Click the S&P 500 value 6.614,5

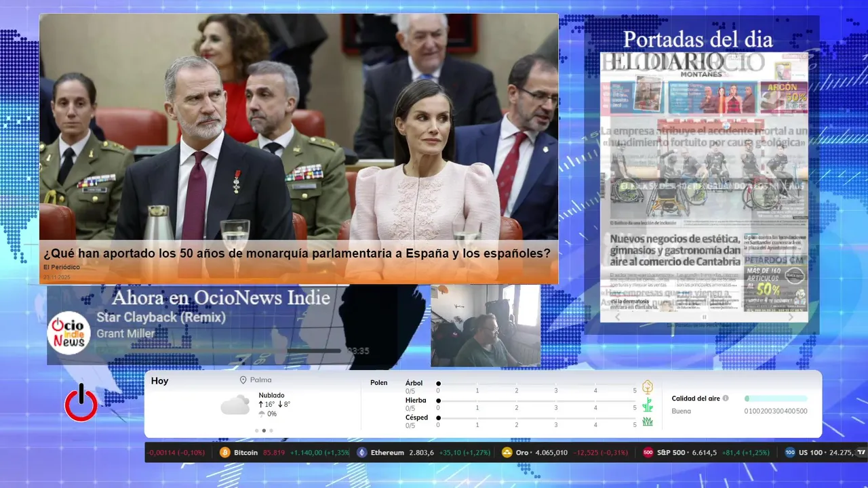click(x=703, y=453)
